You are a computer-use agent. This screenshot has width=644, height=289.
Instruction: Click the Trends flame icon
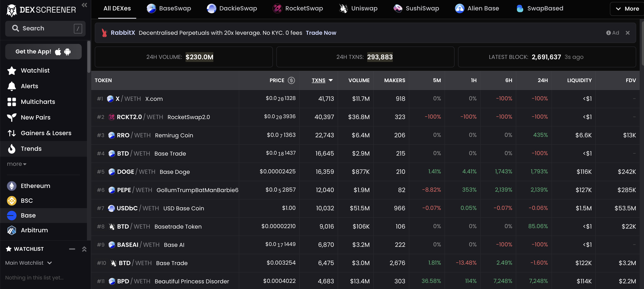click(x=12, y=149)
